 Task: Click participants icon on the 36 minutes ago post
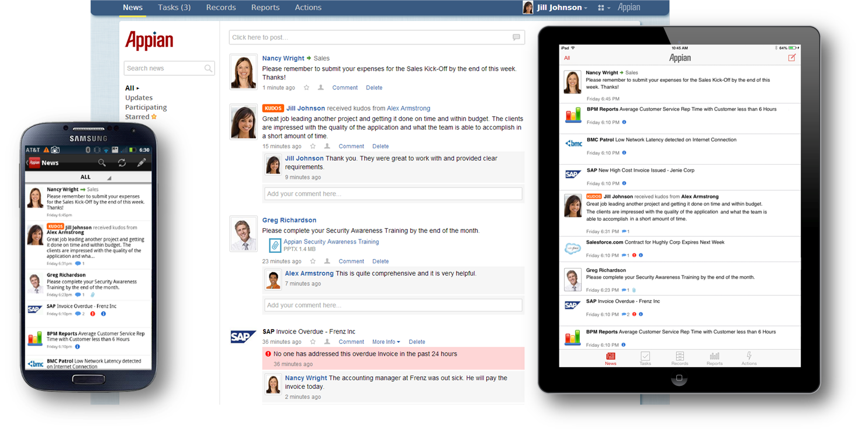(327, 342)
